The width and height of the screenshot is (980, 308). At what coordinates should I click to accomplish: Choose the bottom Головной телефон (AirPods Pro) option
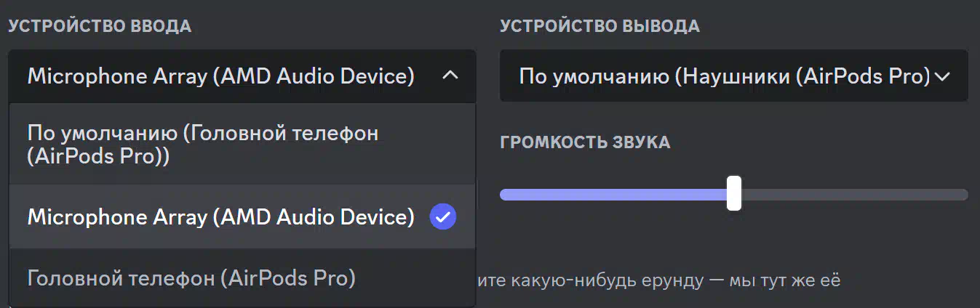coord(242,277)
